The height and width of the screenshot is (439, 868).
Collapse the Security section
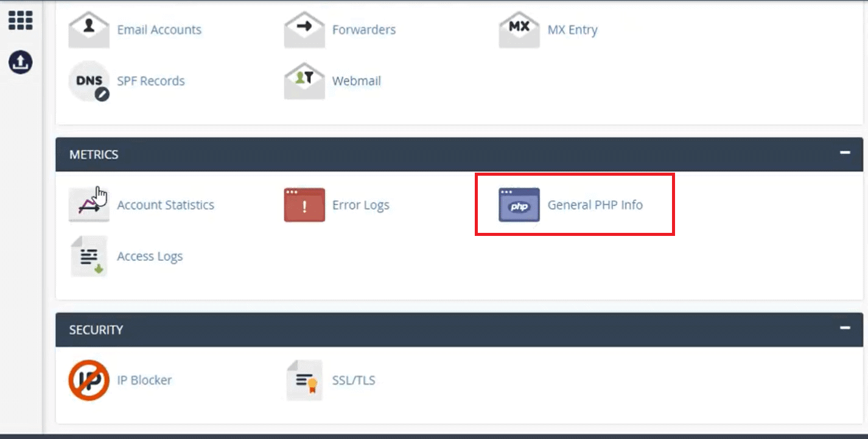point(845,328)
